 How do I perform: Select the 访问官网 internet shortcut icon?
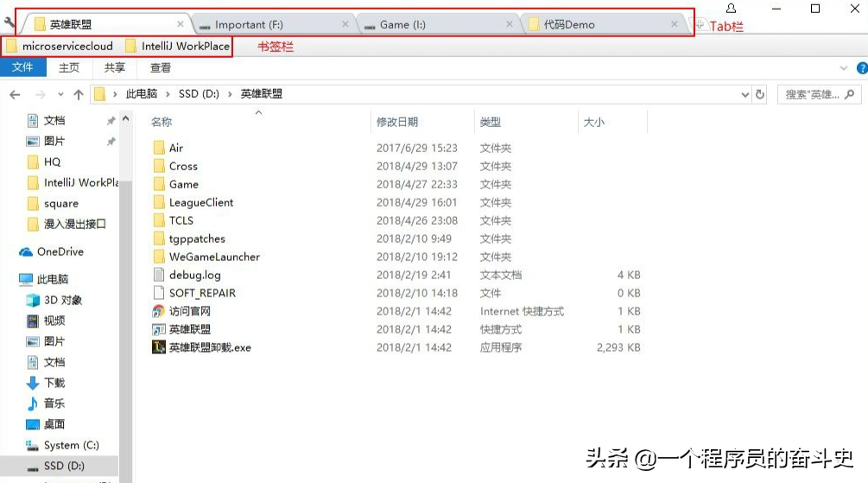(159, 311)
